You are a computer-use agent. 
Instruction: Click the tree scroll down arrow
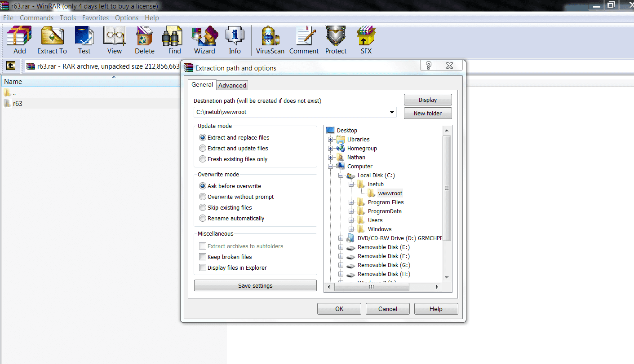pos(447,277)
